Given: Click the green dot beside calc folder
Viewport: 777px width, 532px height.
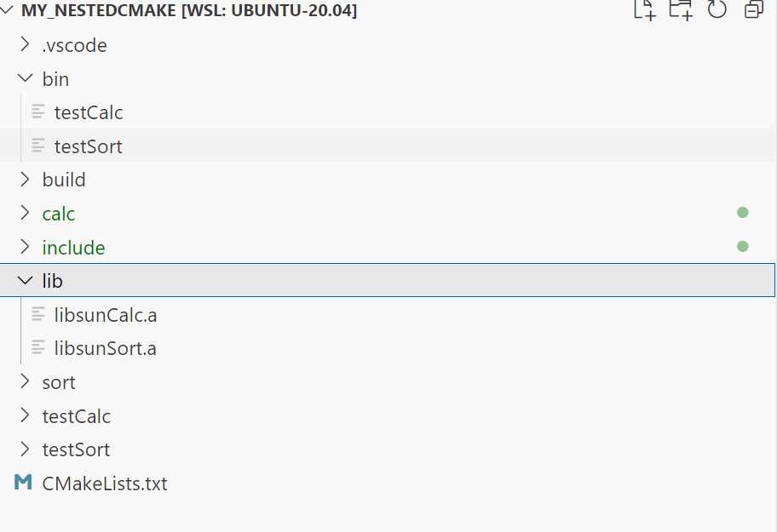Looking at the screenshot, I should (742, 214).
